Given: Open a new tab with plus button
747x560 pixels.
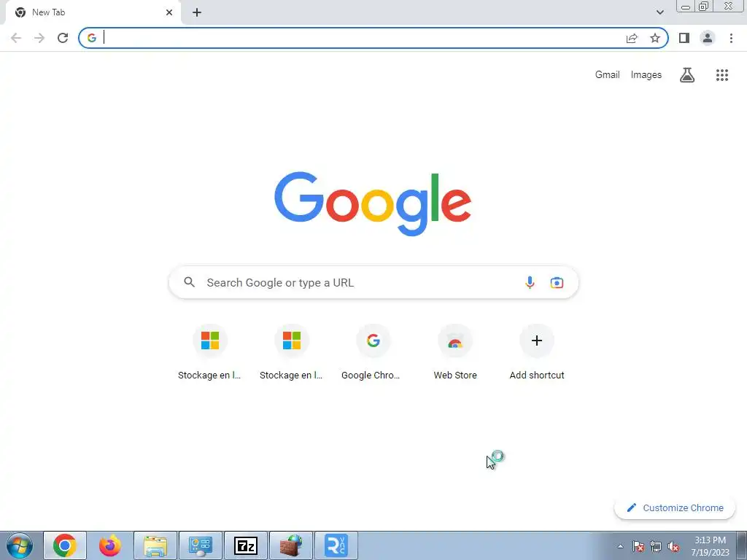Looking at the screenshot, I should pos(197,12).
